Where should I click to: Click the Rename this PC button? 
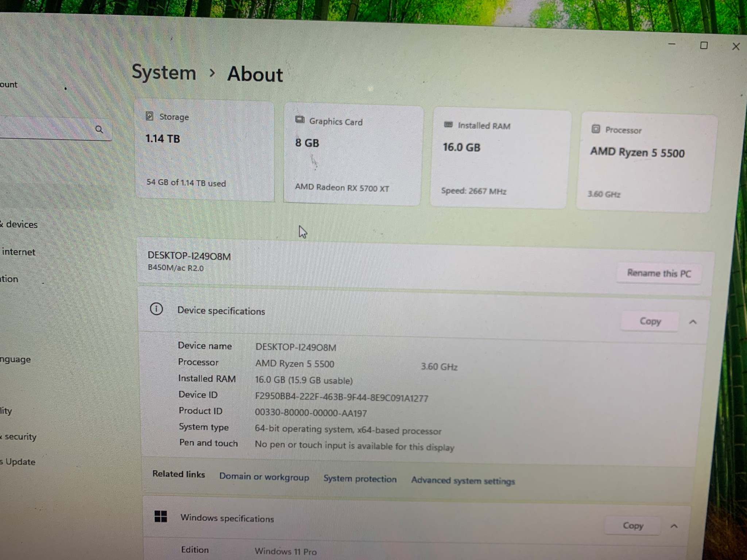(x=659, y=273)
